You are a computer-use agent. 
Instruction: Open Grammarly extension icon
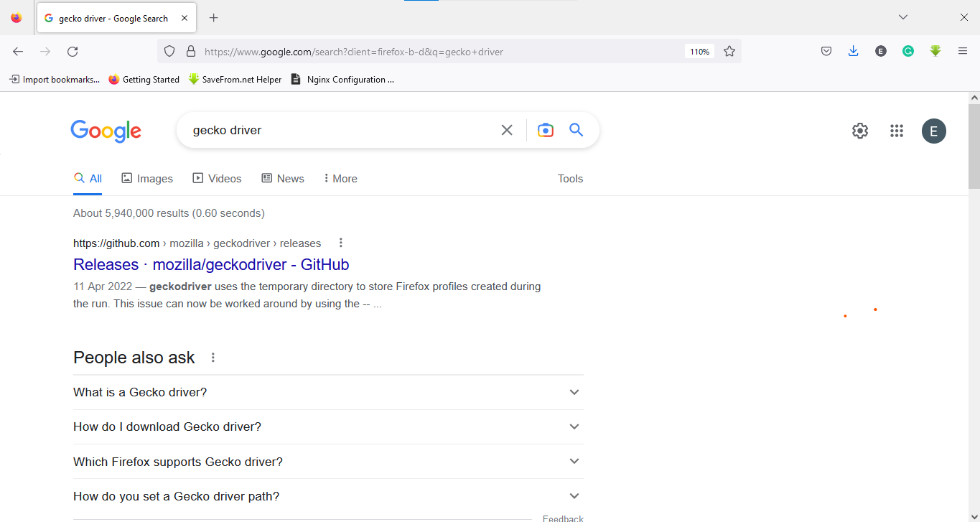coord(908,51)
